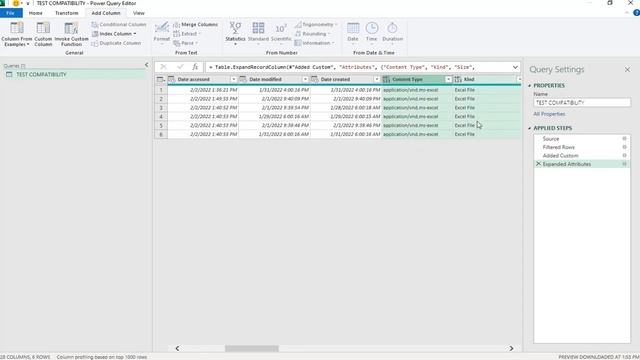Add a Conditional Column

[x=119, y=24]
